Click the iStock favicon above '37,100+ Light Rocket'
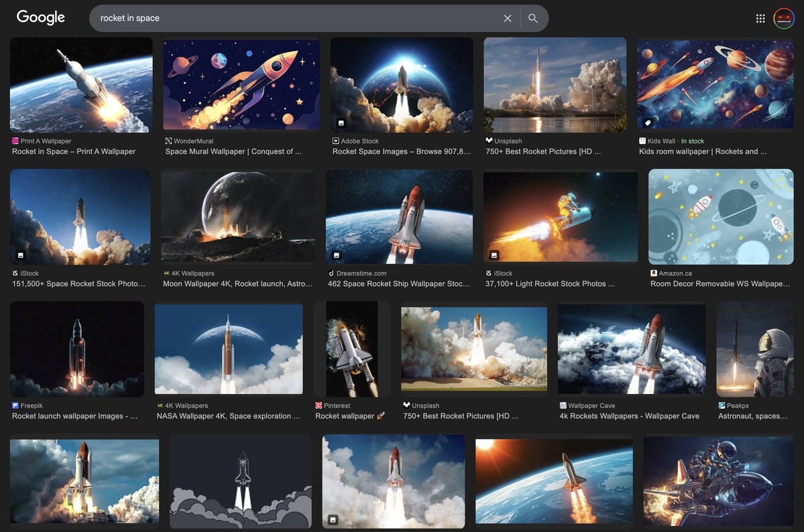804x532 pixels. pyautogui.click(x=489, y=273)
